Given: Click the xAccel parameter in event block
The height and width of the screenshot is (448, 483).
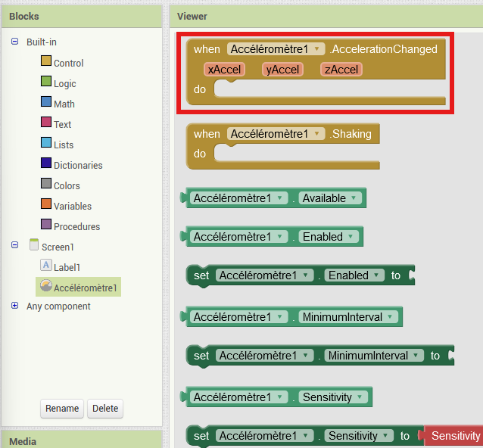Looking at the screenshot, I should [225, 70].
